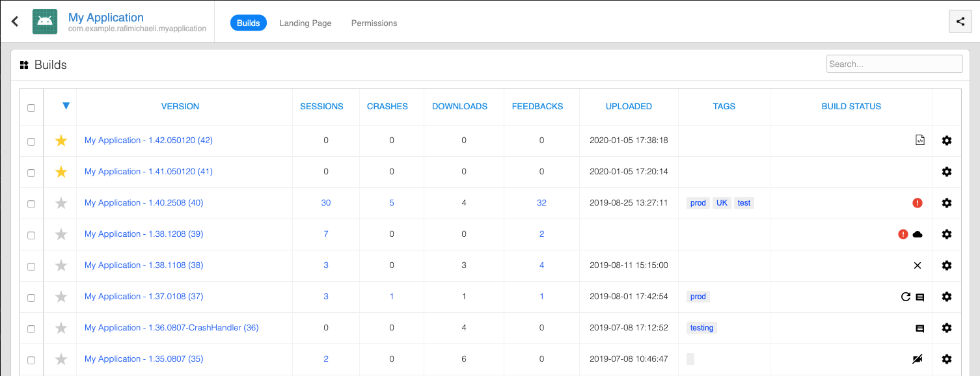Click the muted notifications icon for build 1.35.0807
Screen dimensions: 980x376
[918, 358]
